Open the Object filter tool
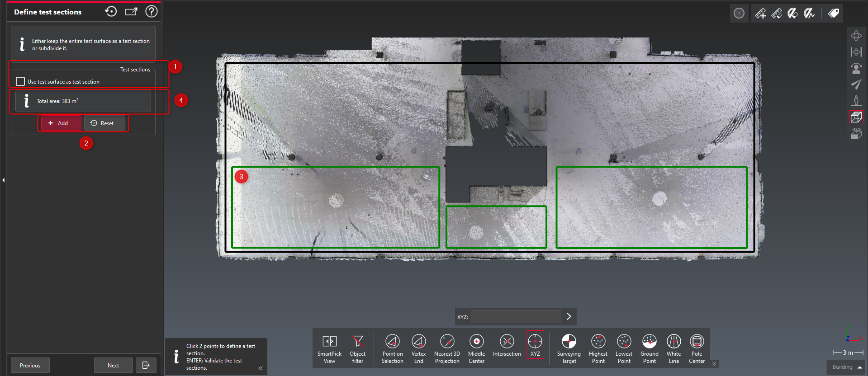This screenshot has width=868, height=376. pos(357,348)
